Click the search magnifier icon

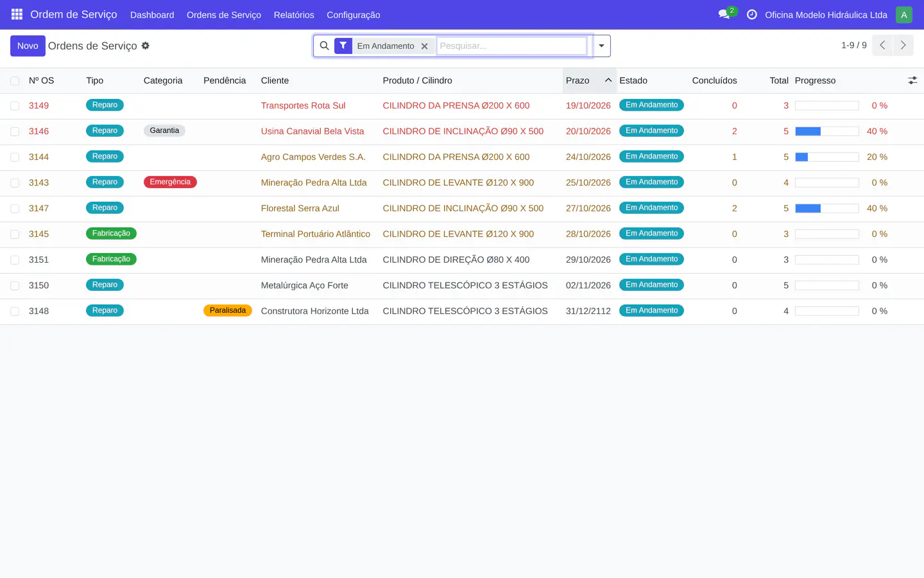324,46
